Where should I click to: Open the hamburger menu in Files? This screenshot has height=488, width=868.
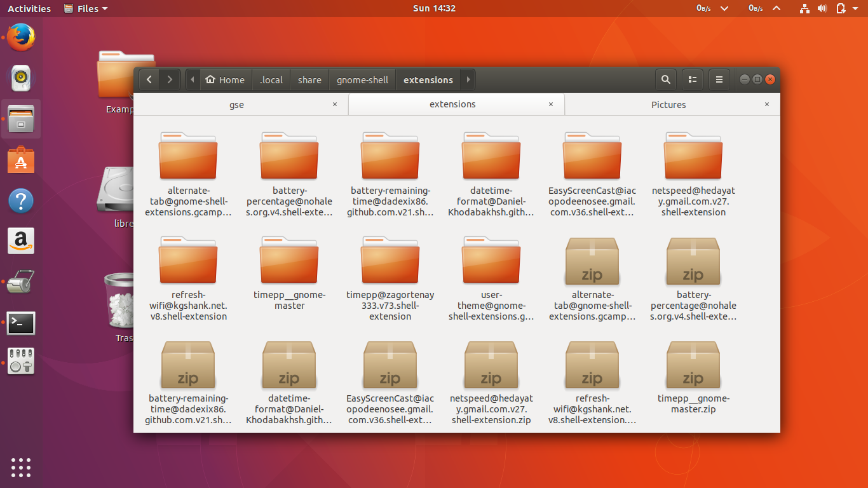tap(719, 79)
